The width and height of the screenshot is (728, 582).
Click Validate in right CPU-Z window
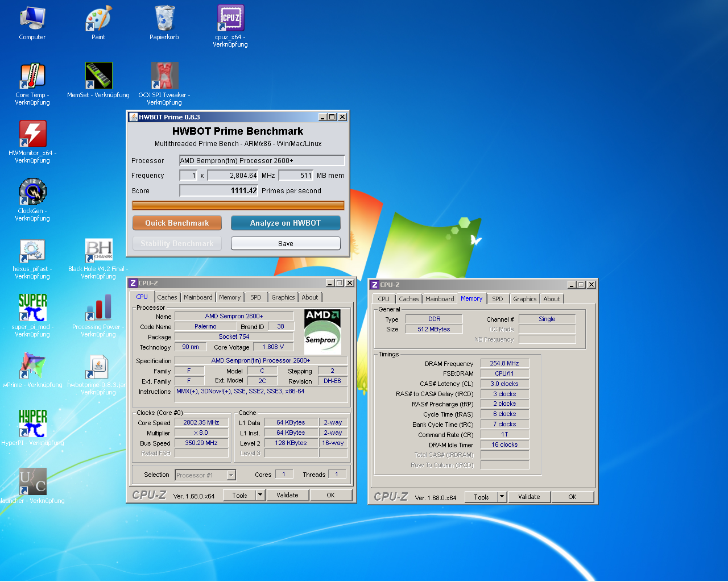pyautogui.click(x=529, y=497)
